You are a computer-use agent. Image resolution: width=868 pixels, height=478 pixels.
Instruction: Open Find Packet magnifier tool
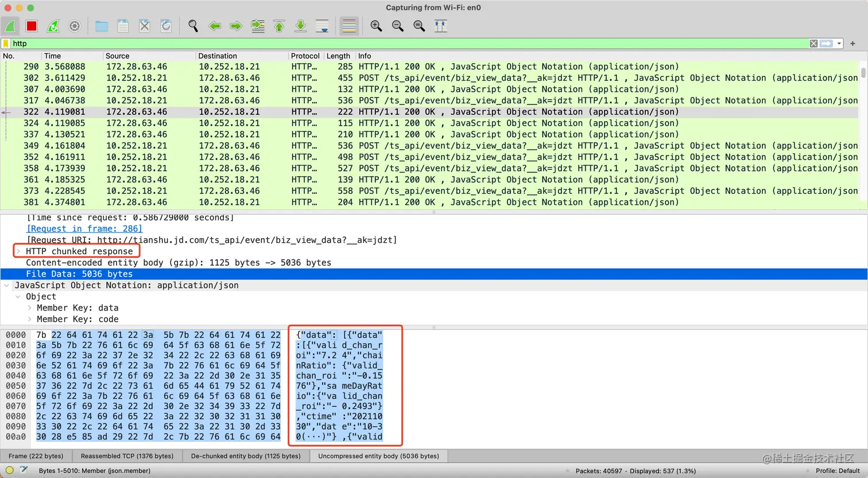[193, 26]
